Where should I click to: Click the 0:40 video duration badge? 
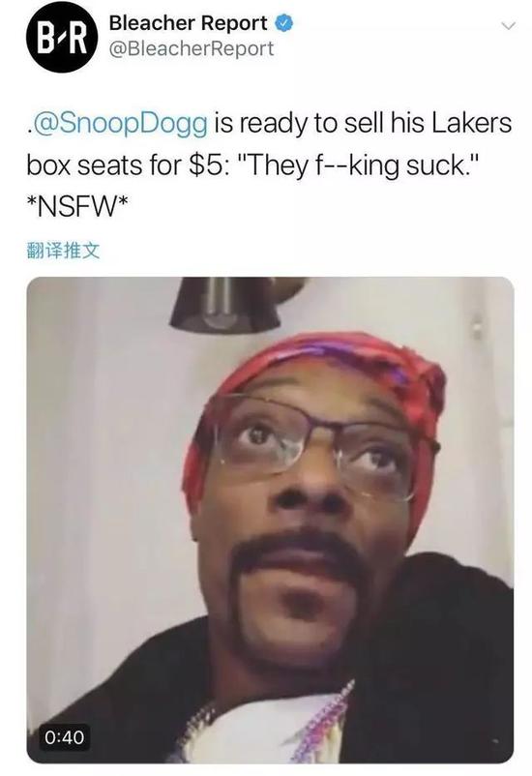pos(65,737)
